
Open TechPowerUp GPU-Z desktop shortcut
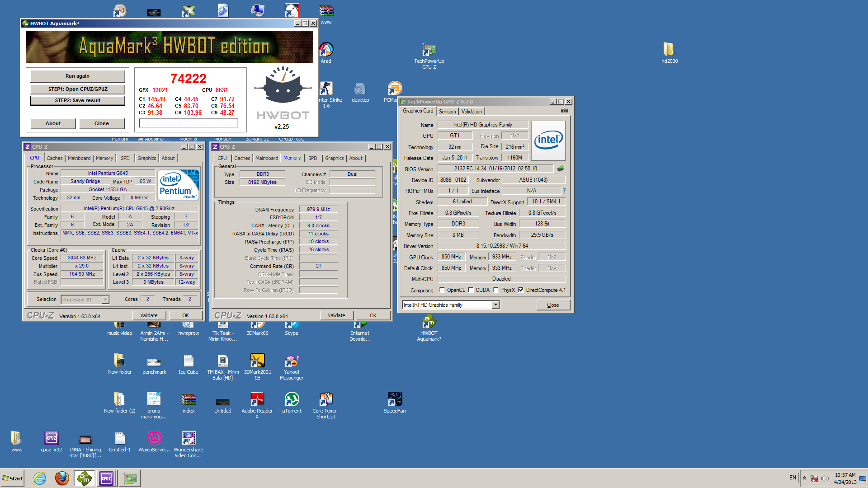(429, 56)
